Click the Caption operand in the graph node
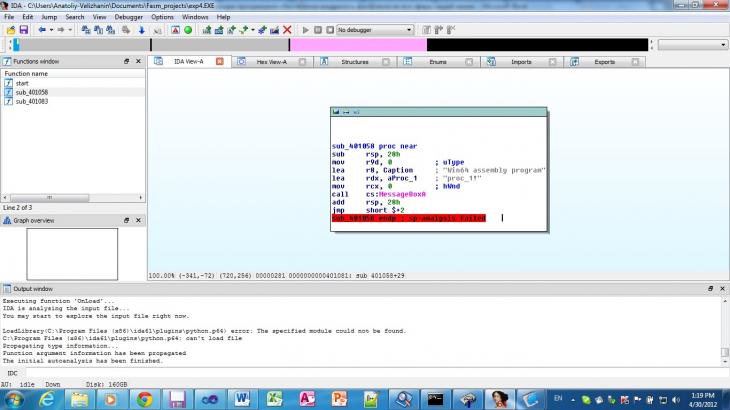The width and height of the screenshot is (730, 410). click(398, 170)
